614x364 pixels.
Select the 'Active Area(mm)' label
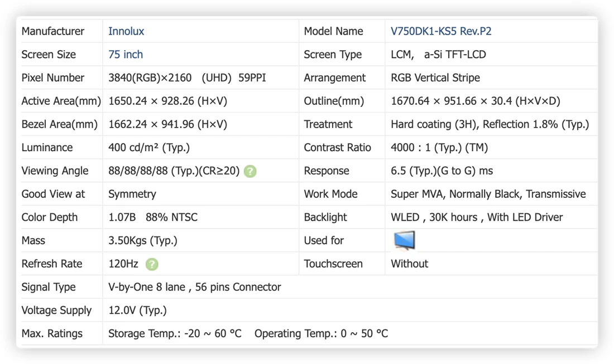(61, 101)
